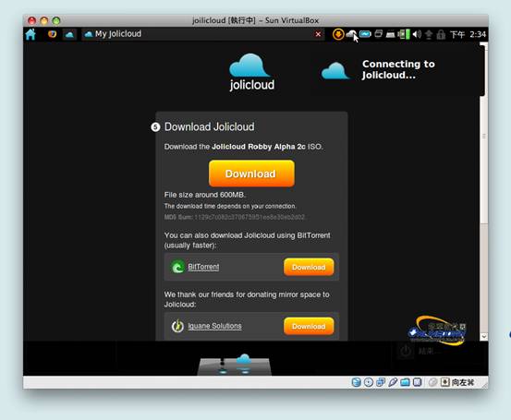Image resolution: width=511 pixels, height=420 pixels.
Task: Click VirtualBox USB devices indicator
Action: point(393,382)
